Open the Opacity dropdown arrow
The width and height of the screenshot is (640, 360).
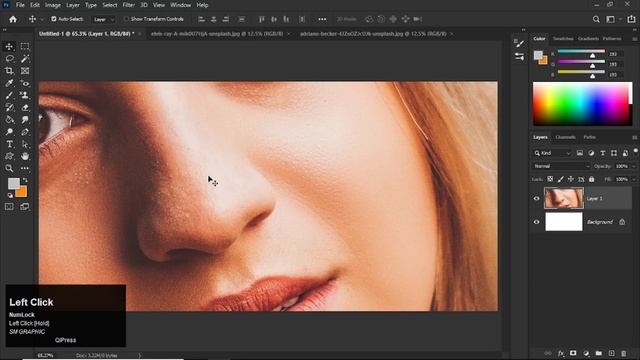pos(633,166)
